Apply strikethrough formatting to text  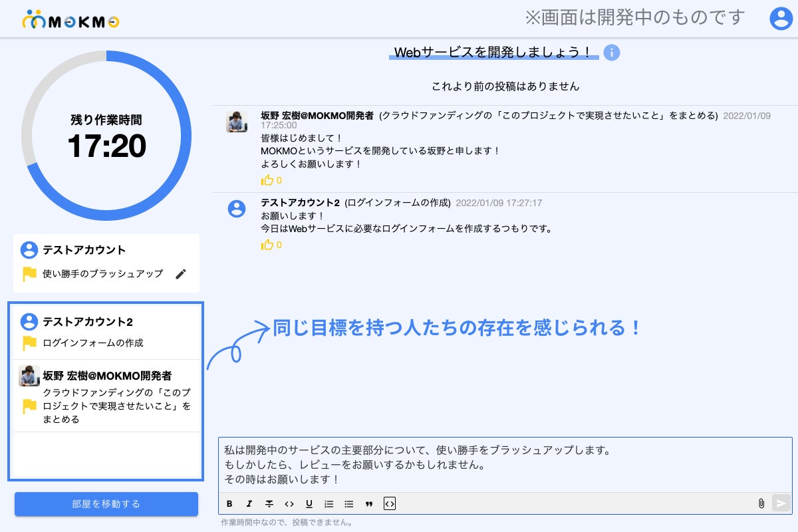tap(269, 504)
